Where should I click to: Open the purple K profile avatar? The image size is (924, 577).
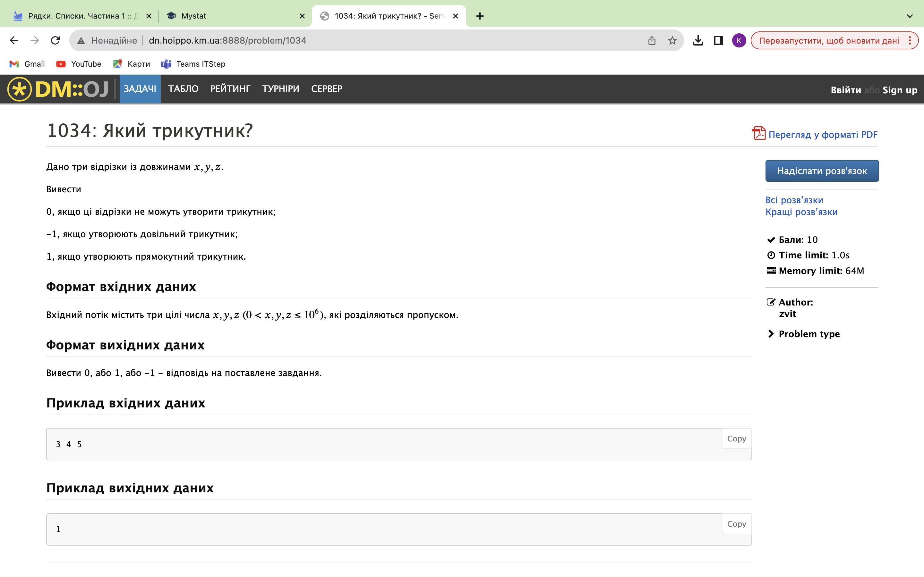739,40
